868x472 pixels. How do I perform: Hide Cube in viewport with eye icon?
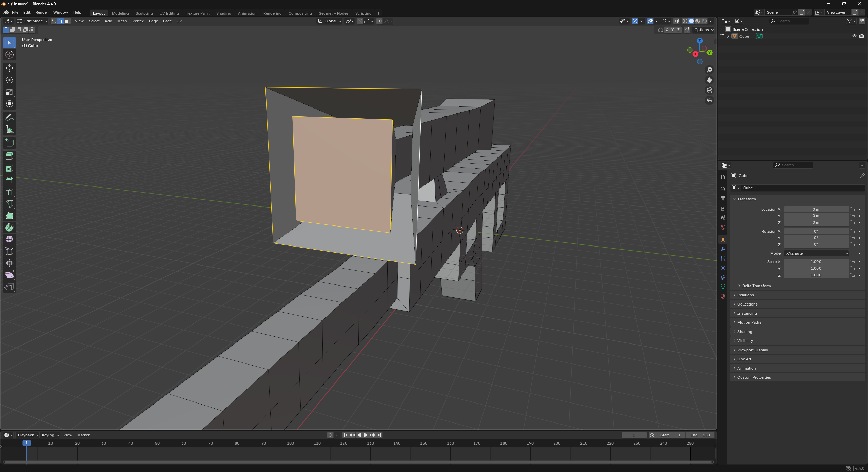point(854,36)
